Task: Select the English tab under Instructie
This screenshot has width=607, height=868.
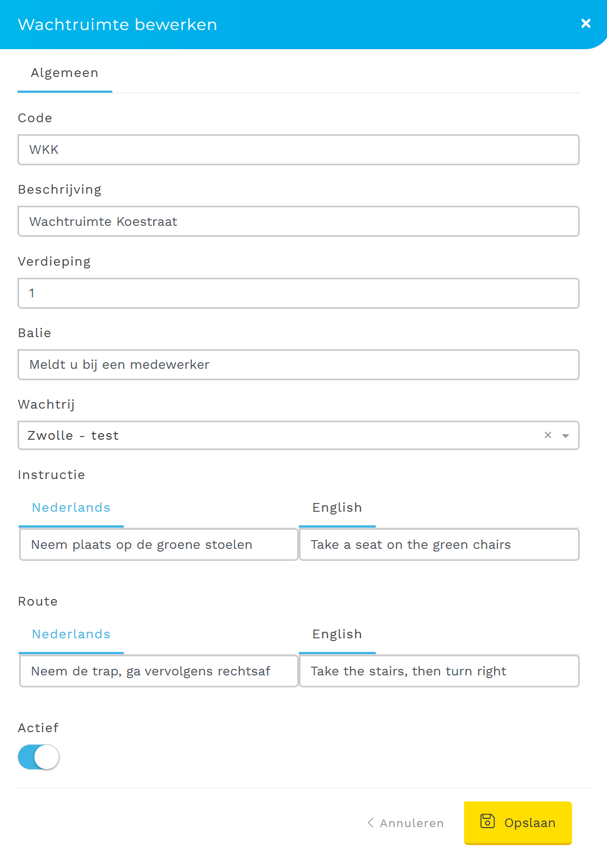Action: (x=337, y=508)
